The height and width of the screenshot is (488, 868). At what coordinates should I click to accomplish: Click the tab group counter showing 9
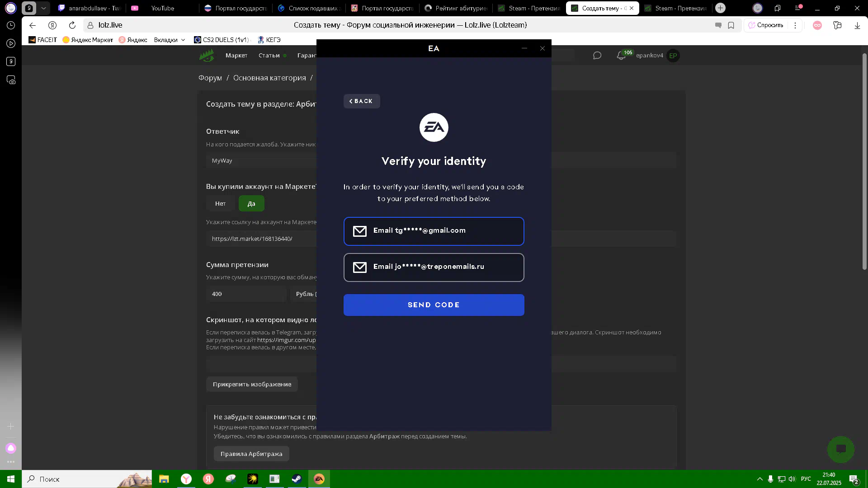[29, 8]
